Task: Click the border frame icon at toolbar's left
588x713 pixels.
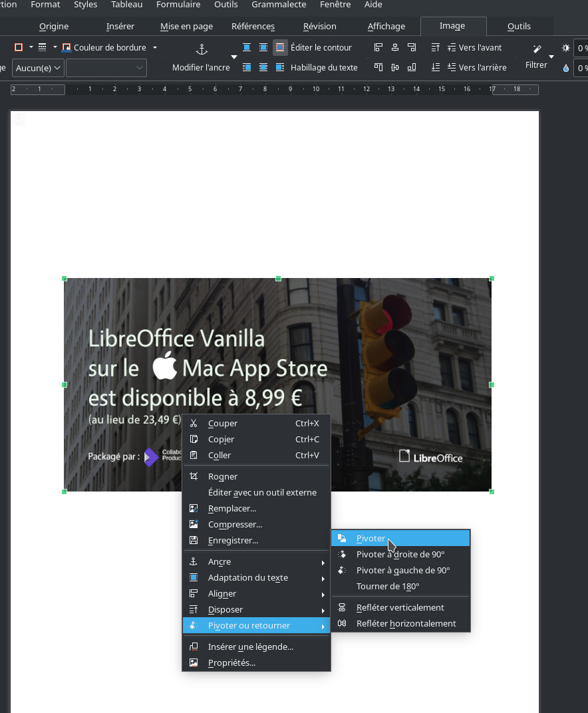Action: click(19, 47)
